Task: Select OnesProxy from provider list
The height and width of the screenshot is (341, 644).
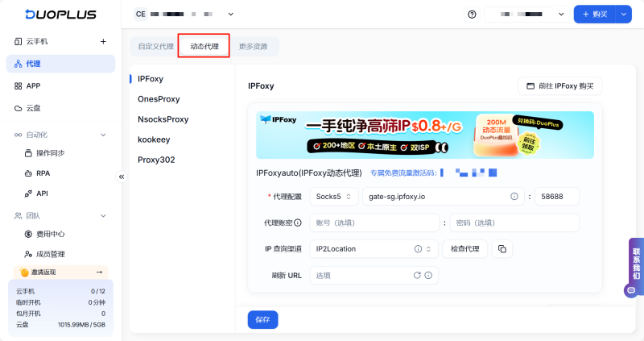Action: (159, 99)
